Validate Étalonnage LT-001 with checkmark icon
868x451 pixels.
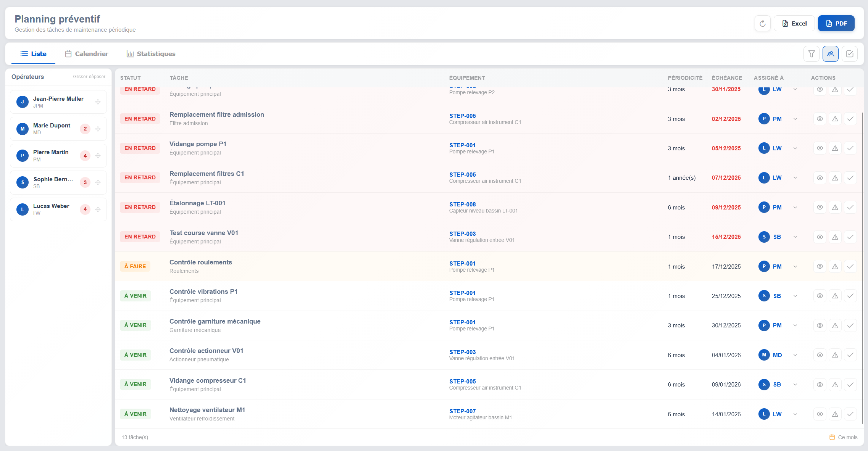pos(850,208)
